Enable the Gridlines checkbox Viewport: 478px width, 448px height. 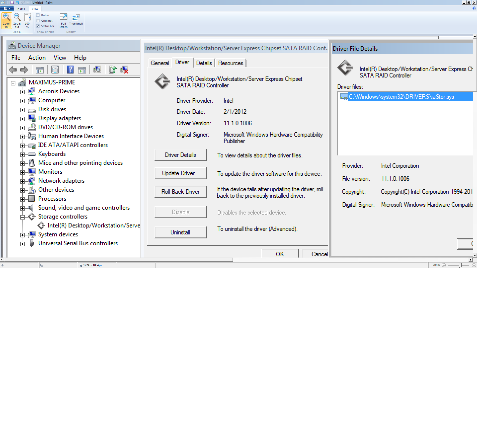[x=38, y=21]
